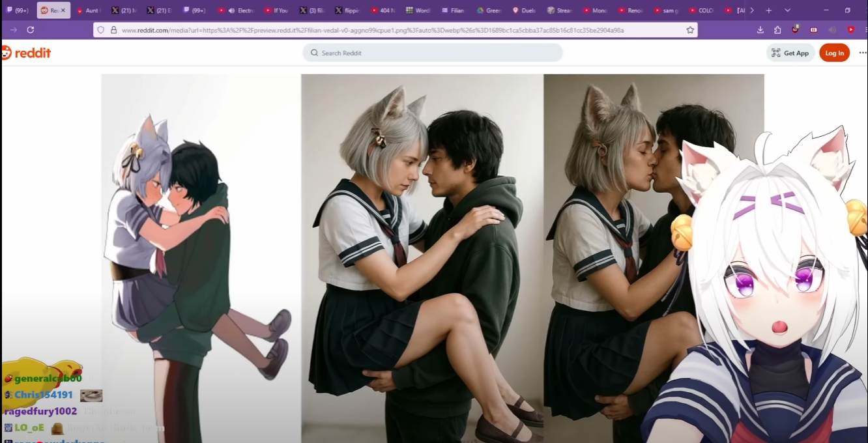This screenshot has height=443, width=868.
Task: Click the faded speaker extension icon
Action: pyautogui.click(x=832, y=30)
